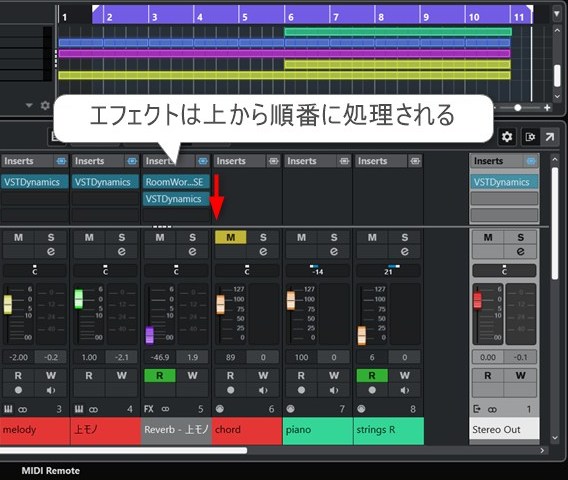
Task: Edit Stereo Out channel settings (e button)
Action: [x=520, y=251]
